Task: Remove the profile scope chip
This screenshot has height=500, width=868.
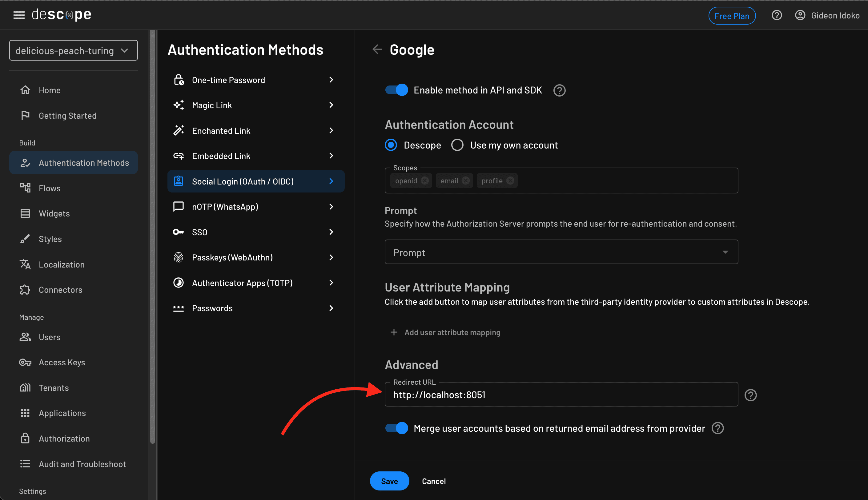Action: [510, 181]
